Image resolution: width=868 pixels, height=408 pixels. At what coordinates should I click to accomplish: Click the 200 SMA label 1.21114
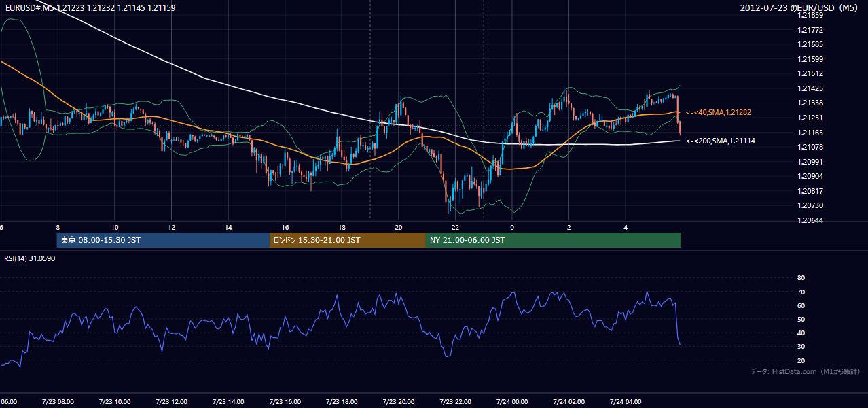[x=721, y=141]
